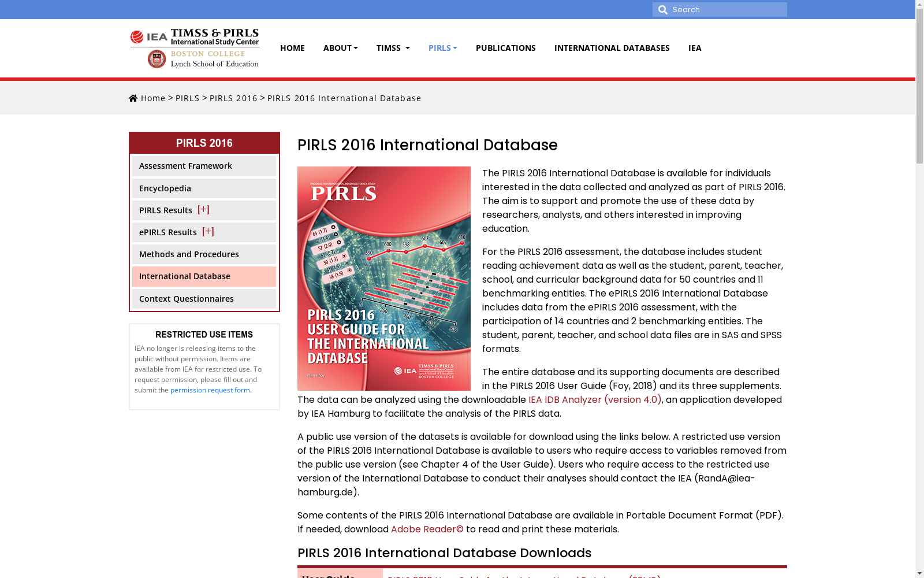Click the red IEA circle logo
Viewport: 924px width, 578px height.
137,35
